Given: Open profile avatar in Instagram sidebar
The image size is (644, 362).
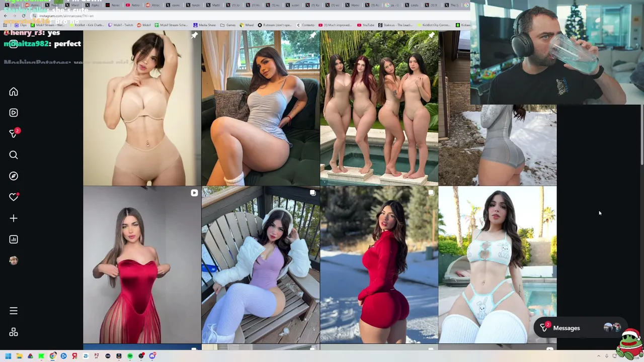Looking at the screenshot, I should point(14,260).
